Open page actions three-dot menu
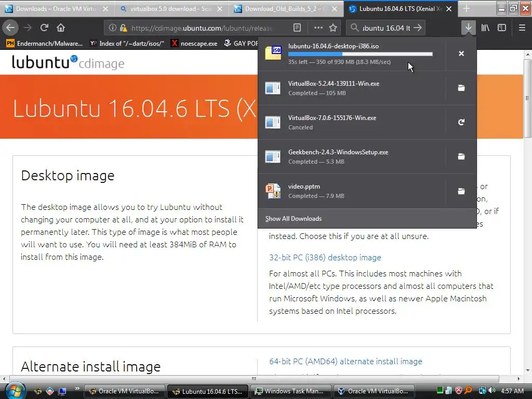532x399 pixels. pos(318,28)
